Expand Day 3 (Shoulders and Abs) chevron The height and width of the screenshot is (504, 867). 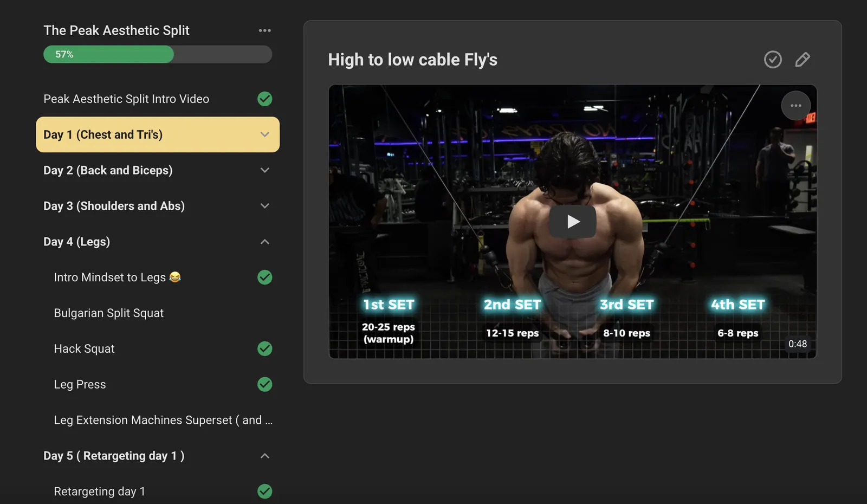tap(264, 206)
